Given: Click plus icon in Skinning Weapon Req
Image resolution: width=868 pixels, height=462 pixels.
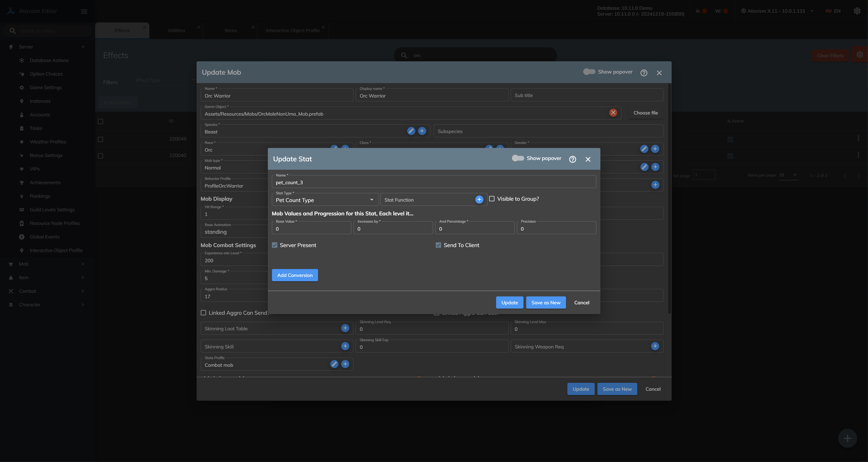Looking at the screenshot, I should tap(655, 346).
